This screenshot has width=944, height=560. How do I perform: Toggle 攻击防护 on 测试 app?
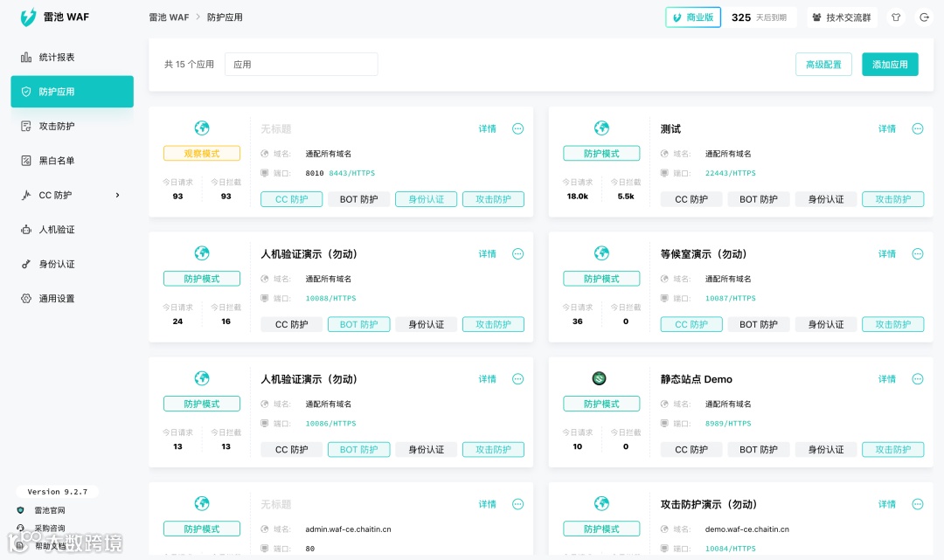[x=892, y=199]
